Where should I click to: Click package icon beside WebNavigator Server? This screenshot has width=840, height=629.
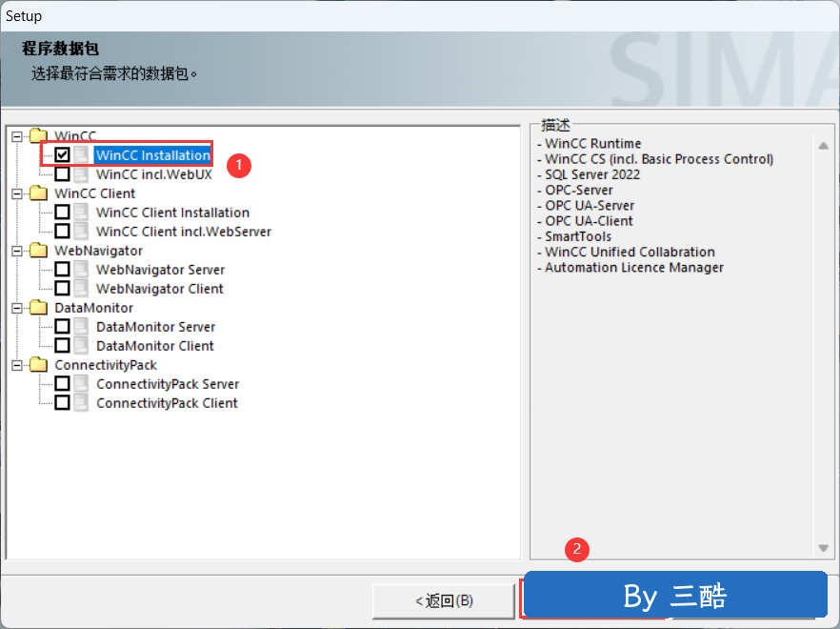point(81,269)
